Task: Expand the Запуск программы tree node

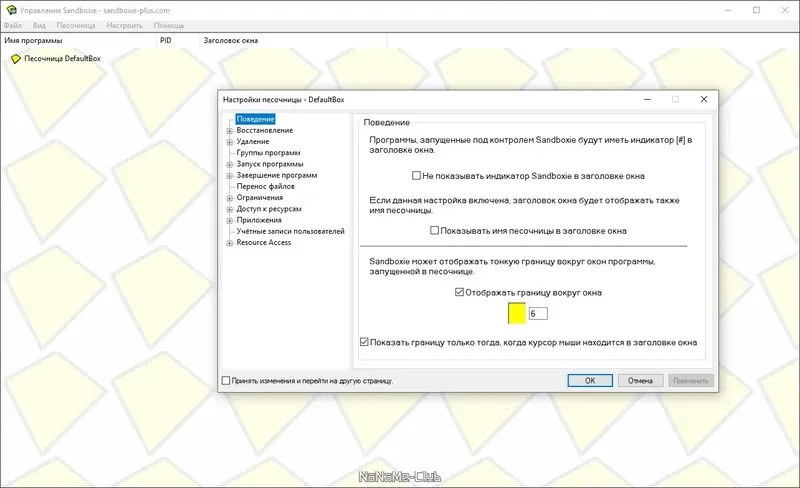Action: 230,165
